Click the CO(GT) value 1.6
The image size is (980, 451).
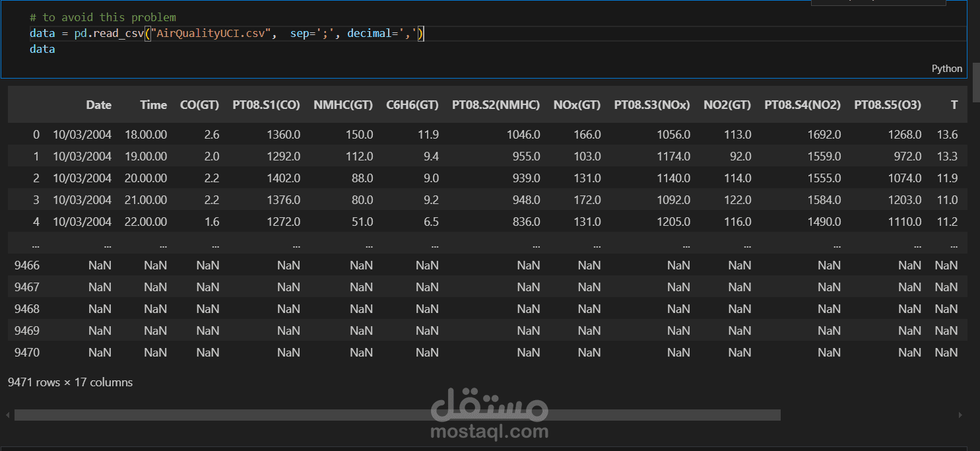point(212,222)
